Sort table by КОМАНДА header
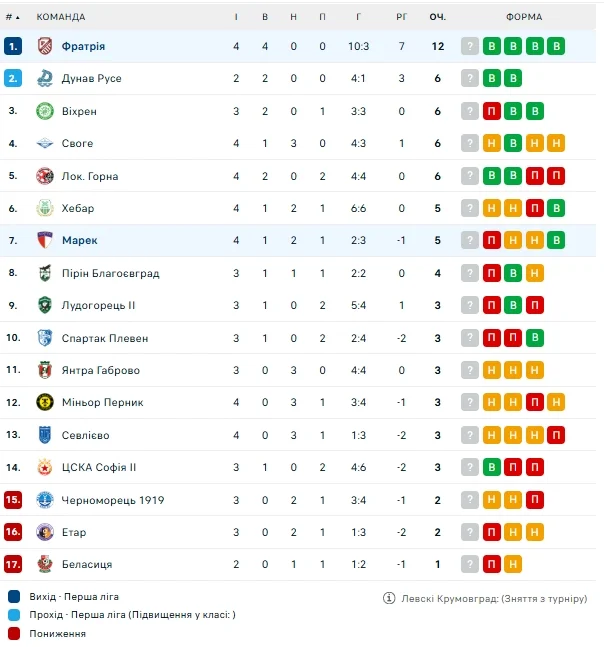Image resolution: width=604 pixels, height=647 pixels. click(61, 17)
